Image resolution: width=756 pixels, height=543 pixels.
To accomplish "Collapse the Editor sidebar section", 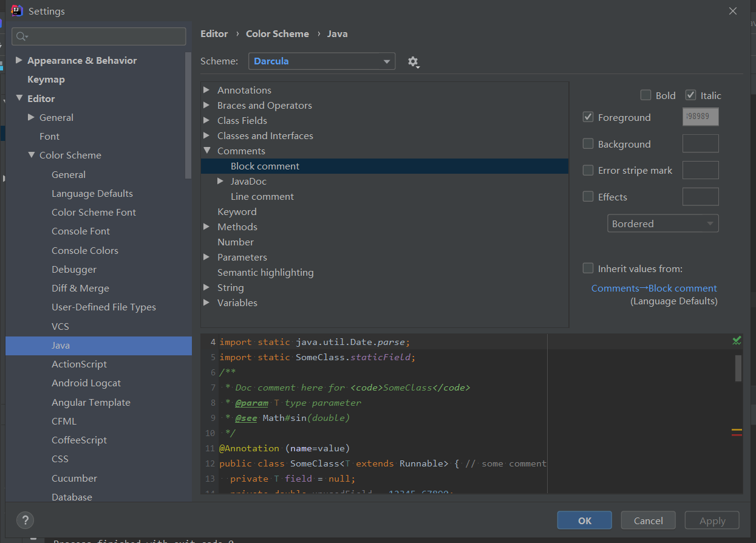I will pyautogui.click(x=19, y=98).
